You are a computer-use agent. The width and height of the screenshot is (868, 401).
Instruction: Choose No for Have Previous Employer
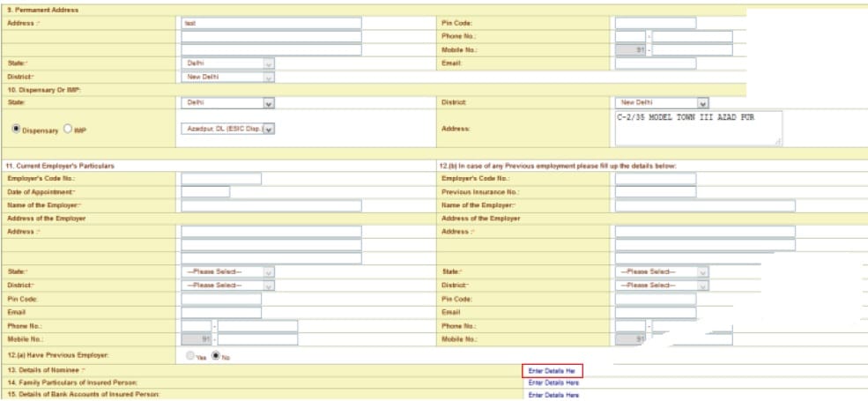(215, 355)
